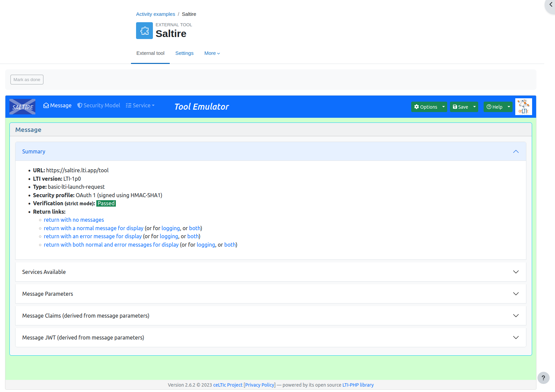Click the Saltire page heading

coord(171,34)
